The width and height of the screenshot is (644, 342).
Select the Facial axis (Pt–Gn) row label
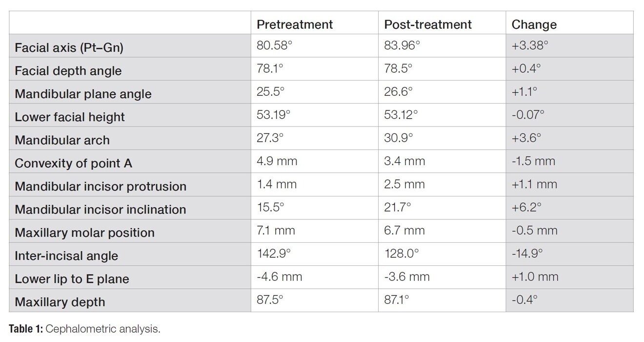pyautogui.click(x=68, y=48)
